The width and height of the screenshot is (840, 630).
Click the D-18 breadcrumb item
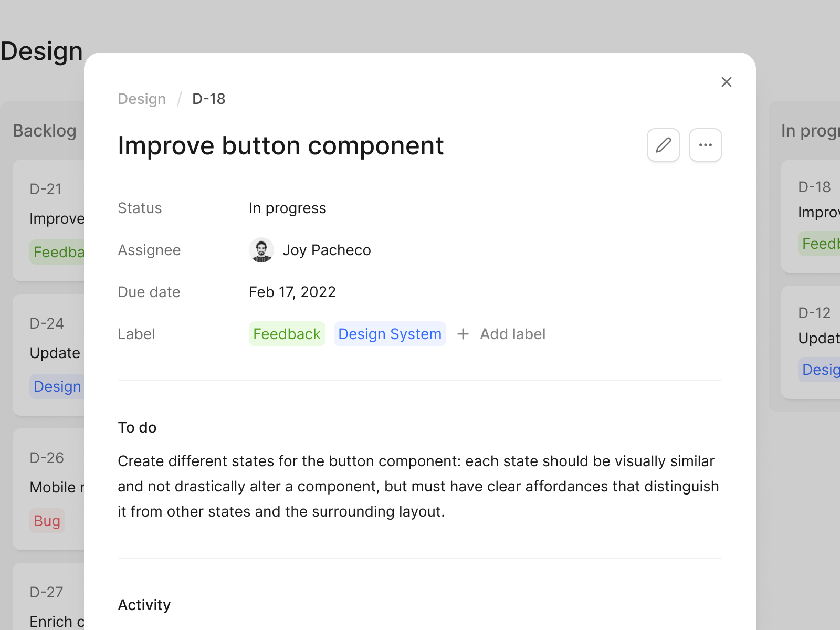coord(208,99)
